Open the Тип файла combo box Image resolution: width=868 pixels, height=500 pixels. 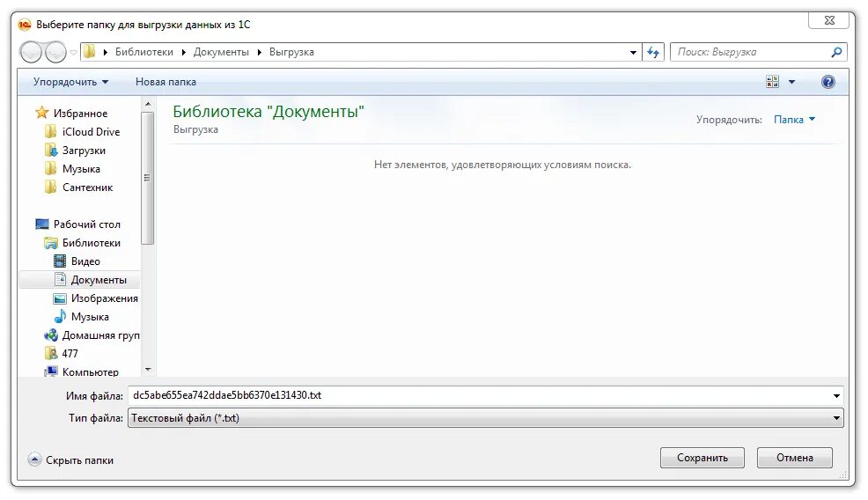coord(485,418)
